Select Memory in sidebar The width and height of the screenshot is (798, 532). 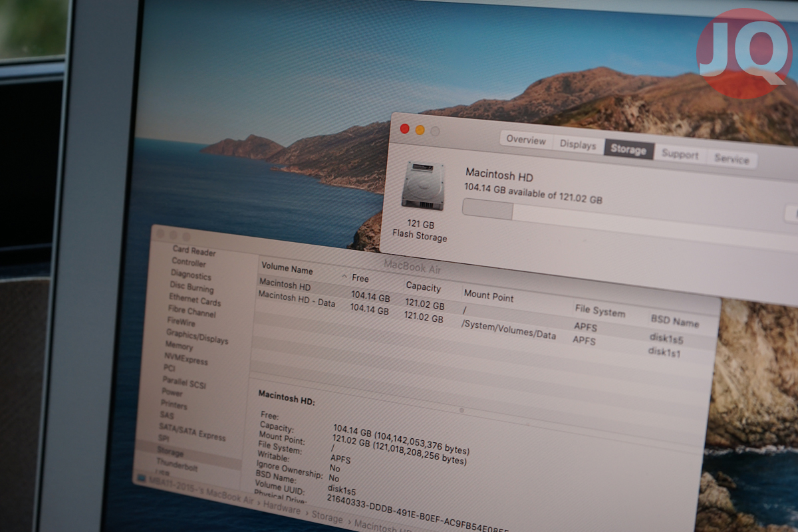point(179,346)
